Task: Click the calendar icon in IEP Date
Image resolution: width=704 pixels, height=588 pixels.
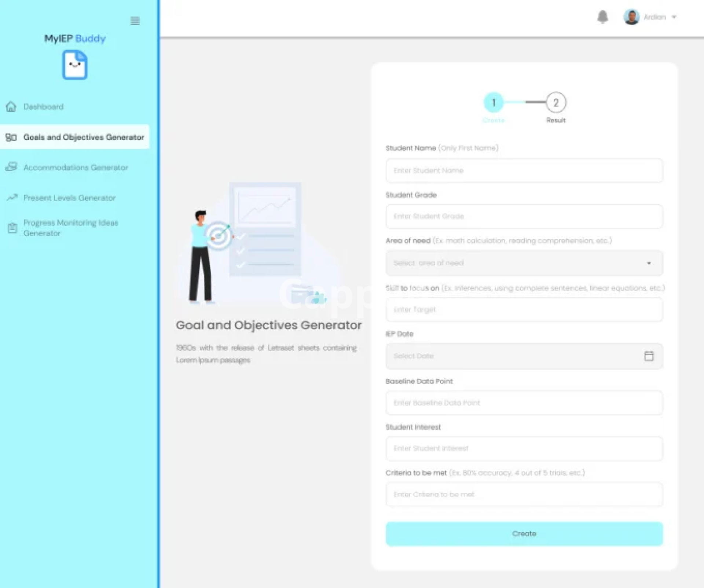Action: click(x=649, y=356)
